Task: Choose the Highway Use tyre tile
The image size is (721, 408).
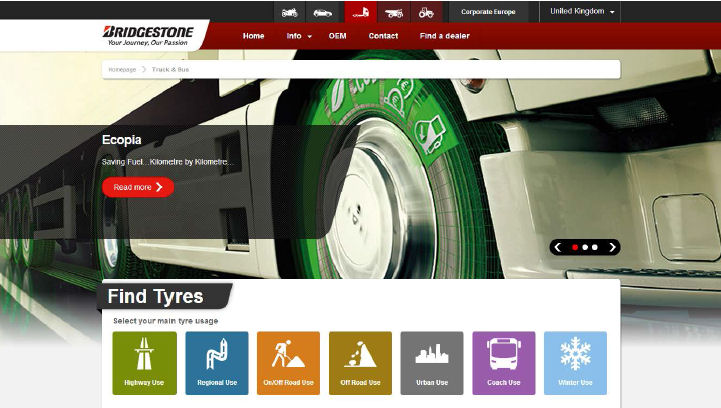Action: tap(144, 363)
